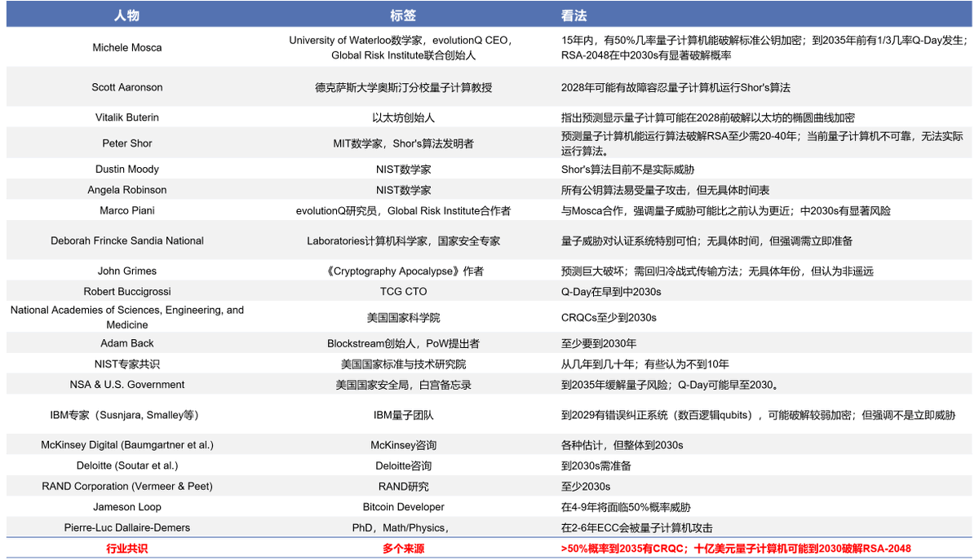Click the 以太坊创始人 cell
979x560 pixels.
[403, 117]
